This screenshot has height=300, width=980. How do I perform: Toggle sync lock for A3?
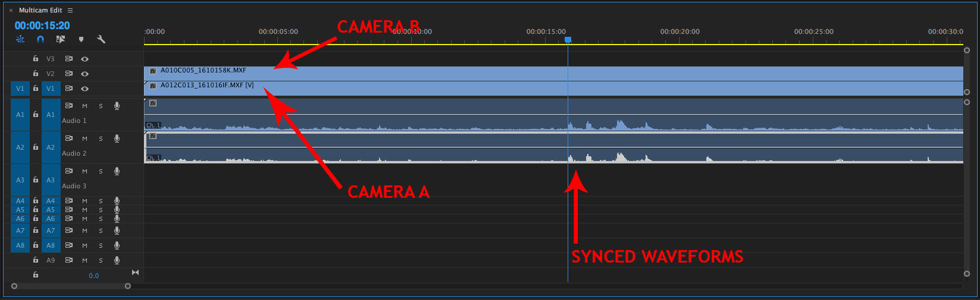(x=69, y=171)
